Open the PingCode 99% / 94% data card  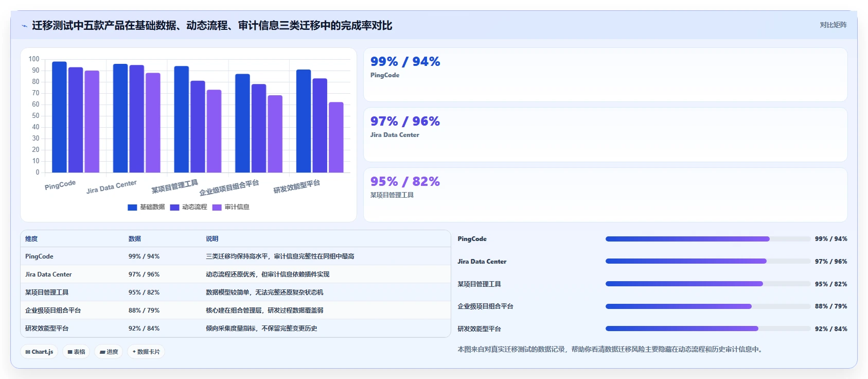coord(605,75)
